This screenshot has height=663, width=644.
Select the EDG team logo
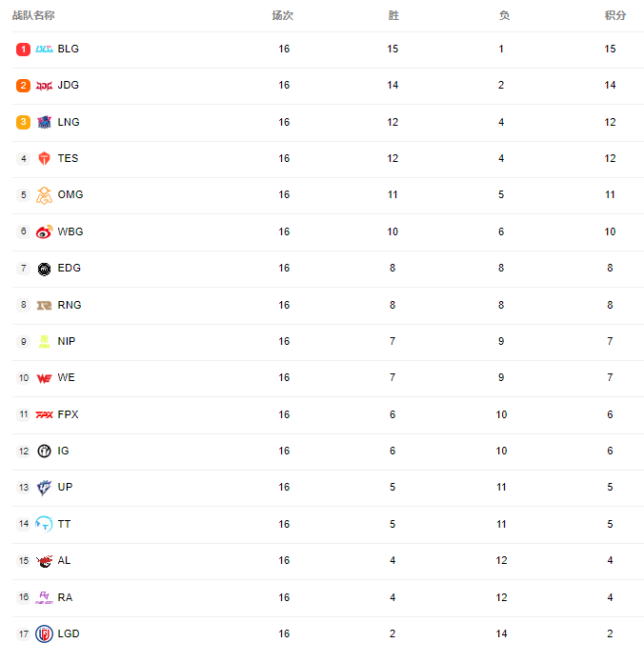pos(44,269)
